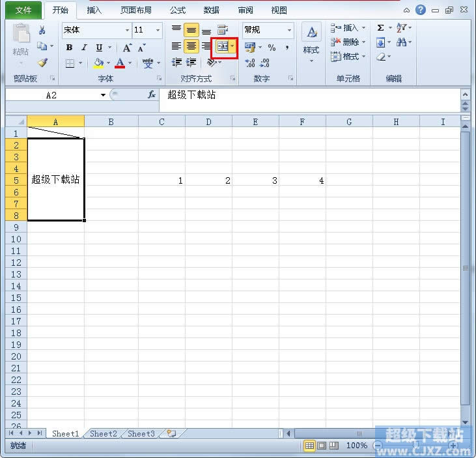Image resolution: width=476 pixels, height=458 pixels.
Task: Click in the formula bar text
Action: [191, 94]
